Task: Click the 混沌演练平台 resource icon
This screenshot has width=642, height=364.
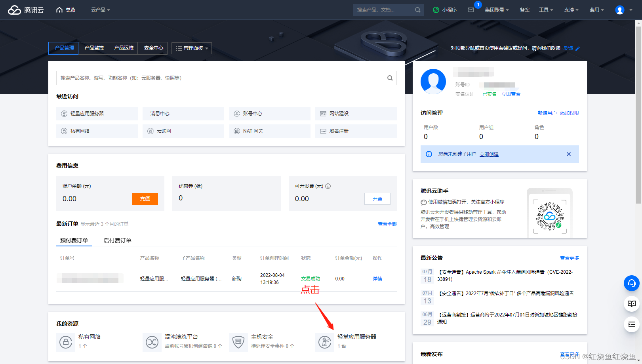Action: (152, 342)
